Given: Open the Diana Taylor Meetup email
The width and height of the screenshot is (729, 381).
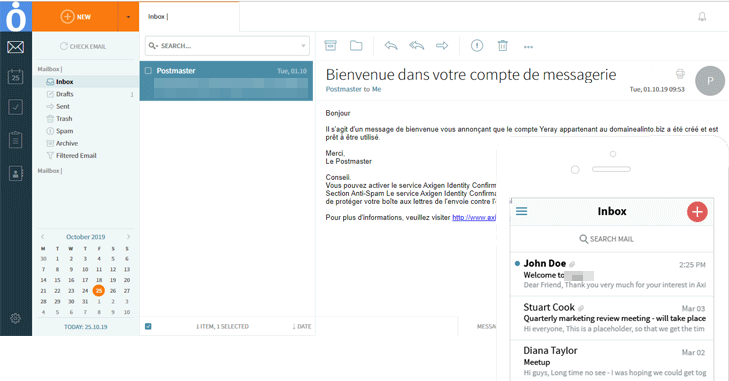Looking at the screenshot, I should [611, 361].
